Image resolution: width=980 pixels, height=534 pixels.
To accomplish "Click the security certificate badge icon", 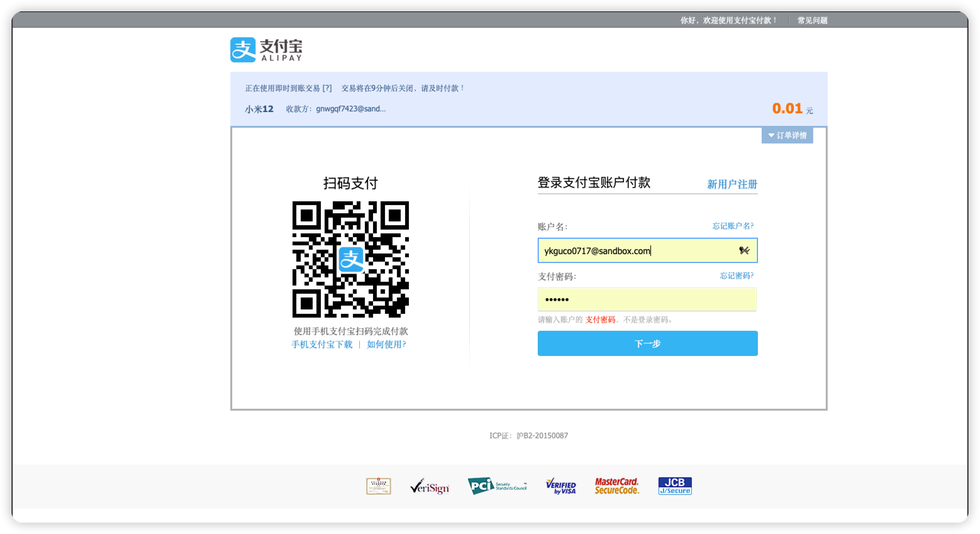I will point(379,486).
